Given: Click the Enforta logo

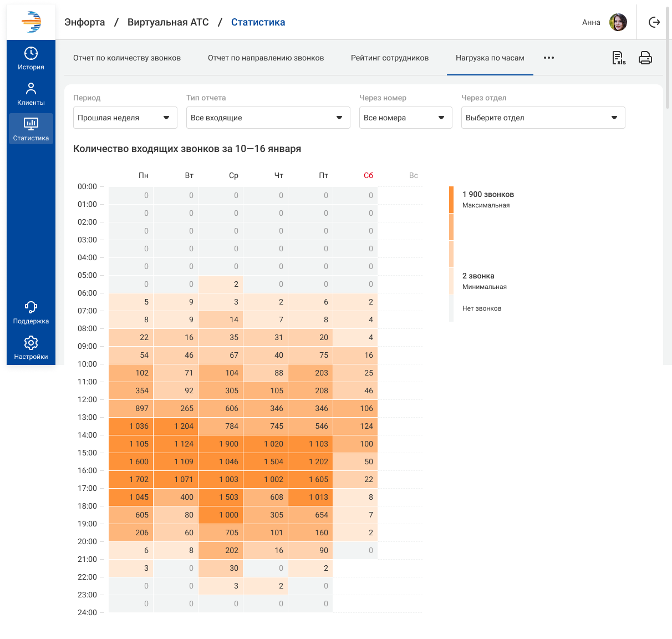Looking at the screenshot, I should [31, 22].
